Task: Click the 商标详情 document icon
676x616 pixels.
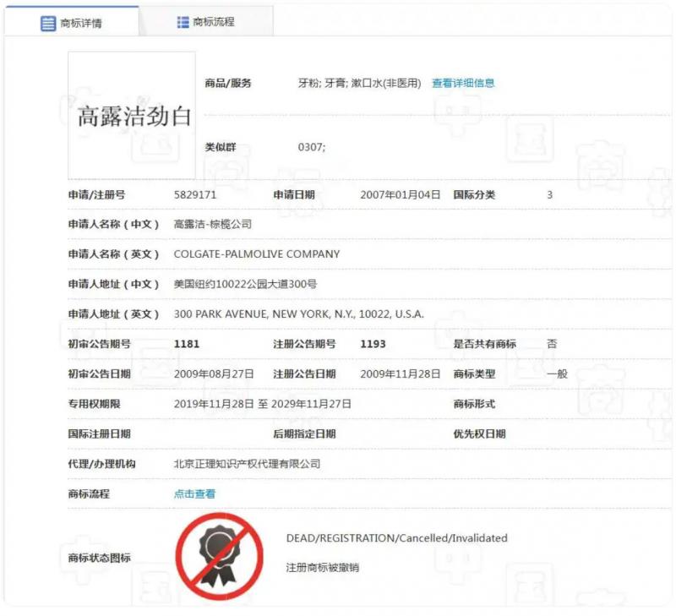Action: click(x=48, y=24)
